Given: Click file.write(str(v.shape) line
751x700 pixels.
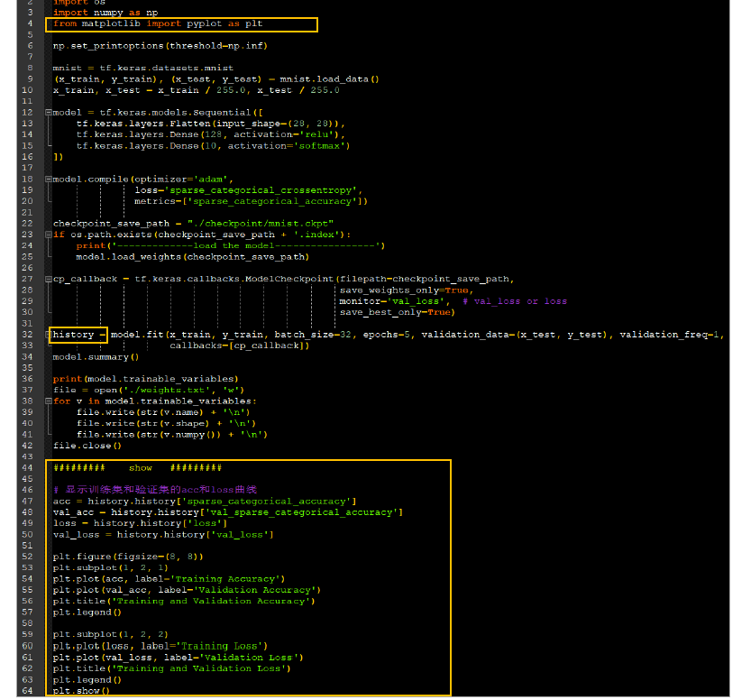Looking at the screenshot, I should tap(166, 424).
